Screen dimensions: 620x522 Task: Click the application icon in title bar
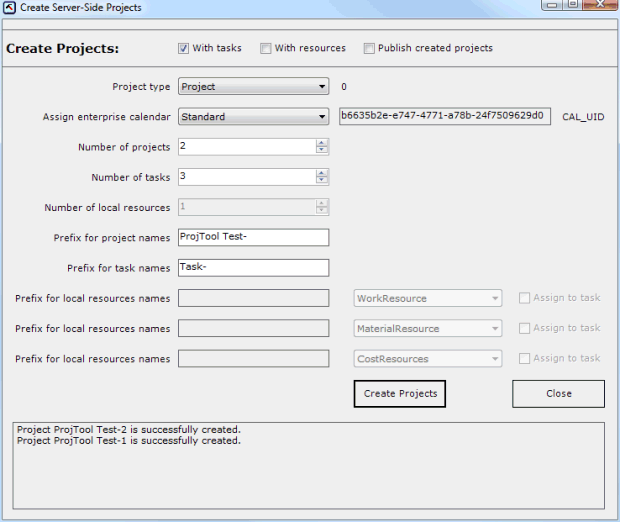(x=9, y=8)
